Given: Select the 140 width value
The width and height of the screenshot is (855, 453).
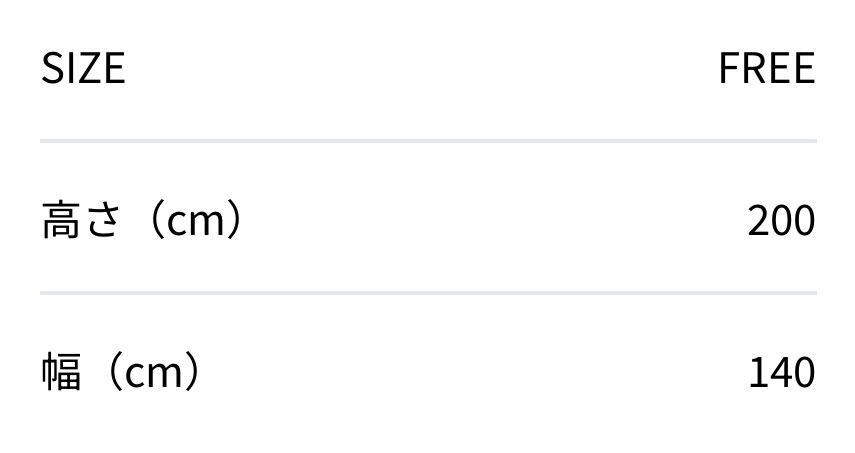Looking at the screenshot, I should (x=781, y=373).
